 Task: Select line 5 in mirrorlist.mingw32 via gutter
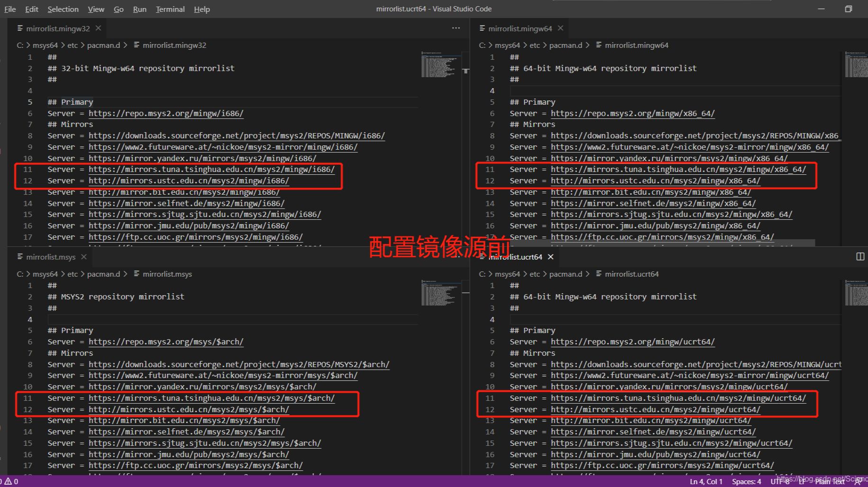[x=30, y=102]
